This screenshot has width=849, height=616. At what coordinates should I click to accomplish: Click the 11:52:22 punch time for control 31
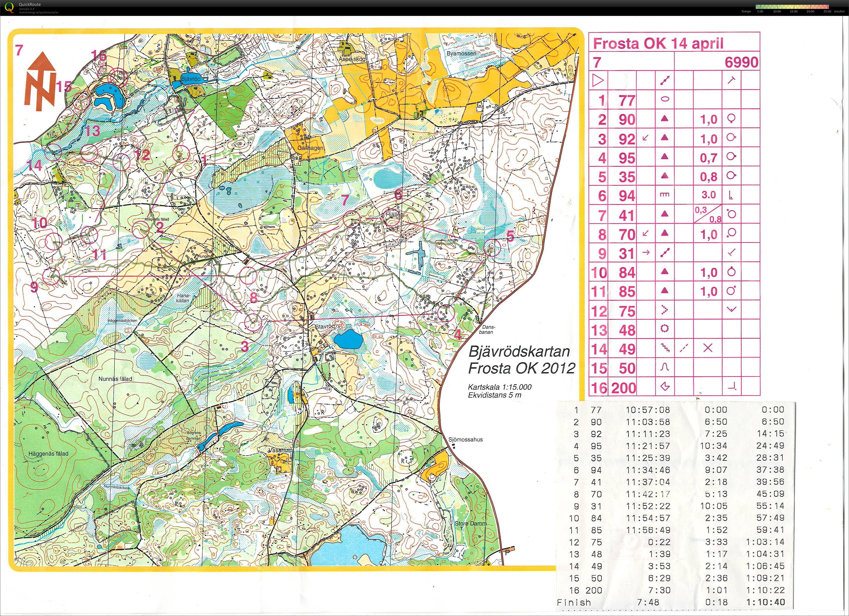tap(648, 506)
